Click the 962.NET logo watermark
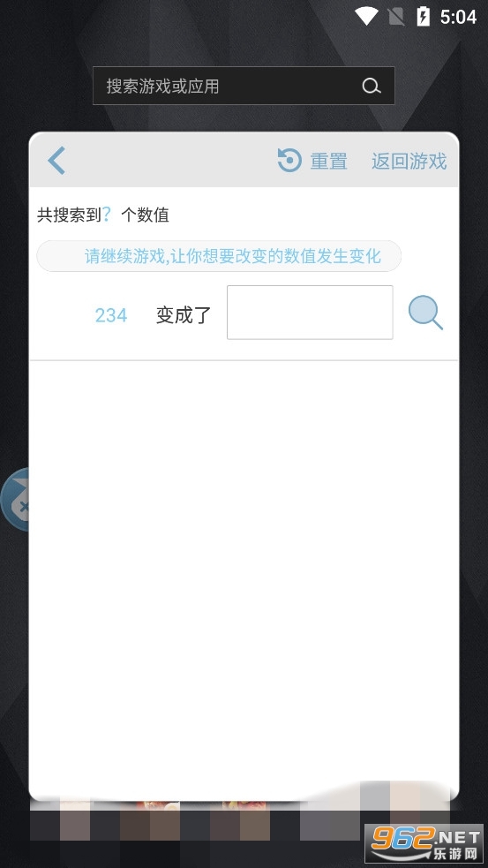Image resolution: width=488 pixels, height=868 pixels. click(x=424, y=844)
